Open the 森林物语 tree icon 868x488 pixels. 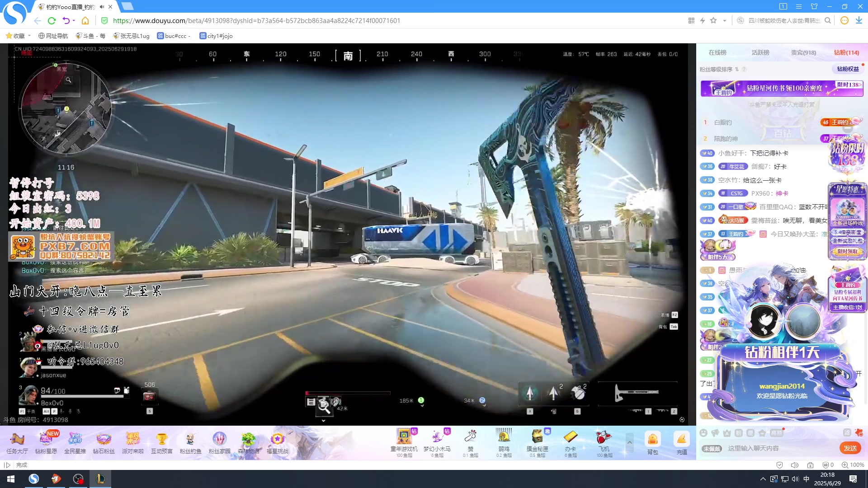tap(249, 442)
